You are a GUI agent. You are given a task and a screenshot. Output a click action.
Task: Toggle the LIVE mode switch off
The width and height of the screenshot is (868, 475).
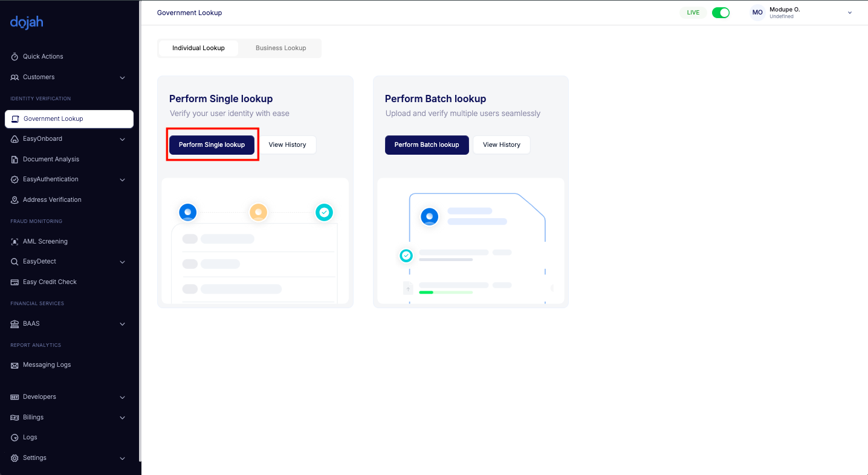pyautogui.click(x=721, y=13)
